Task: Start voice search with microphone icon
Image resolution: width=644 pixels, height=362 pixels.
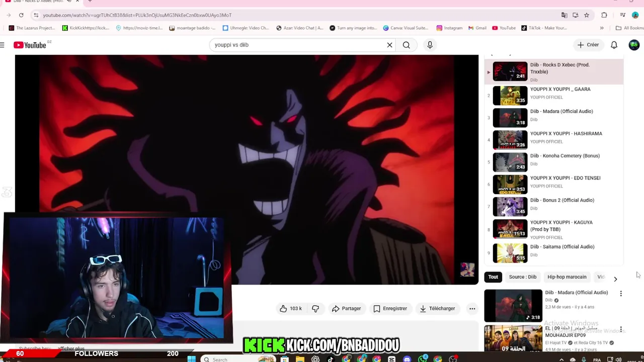Action: point(430,45)
